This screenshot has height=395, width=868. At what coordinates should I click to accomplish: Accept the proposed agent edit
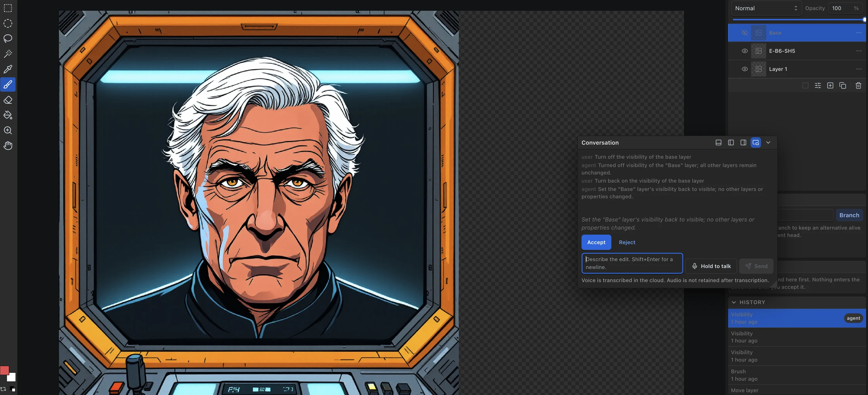pos(596,242)
